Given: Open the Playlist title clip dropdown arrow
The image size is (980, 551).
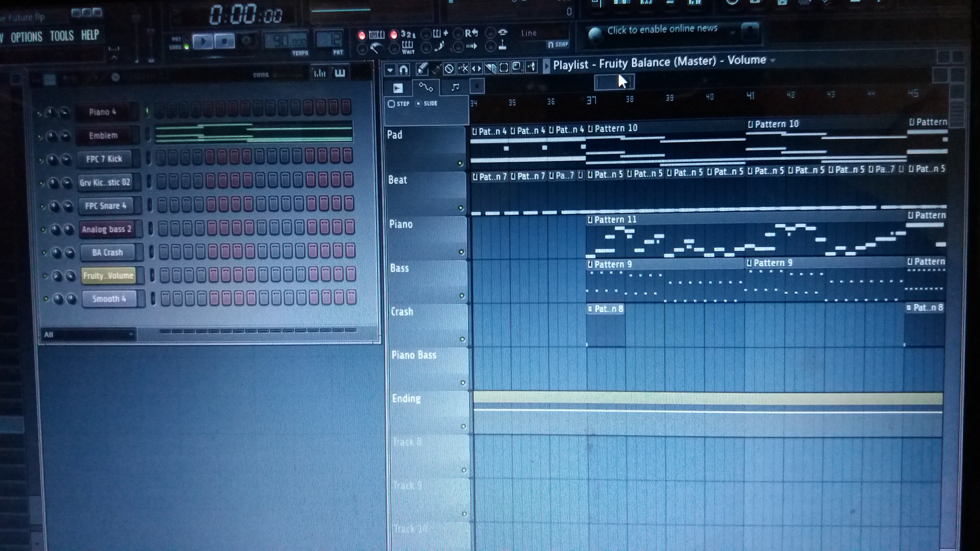Looking at the screenshot, I should click(773, 61).
